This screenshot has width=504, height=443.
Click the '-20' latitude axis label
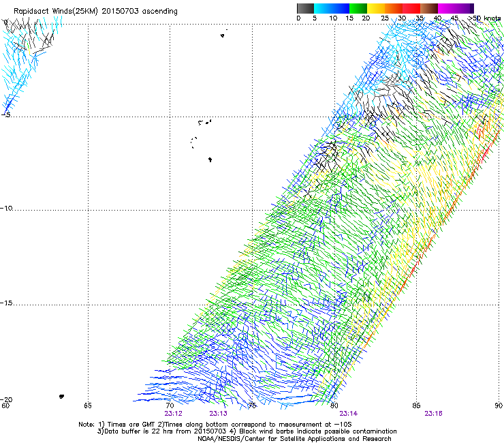6,399
